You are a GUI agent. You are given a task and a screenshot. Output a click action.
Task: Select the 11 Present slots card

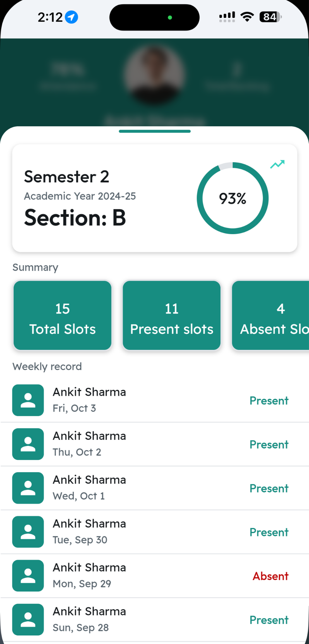(x=172, y=315)
